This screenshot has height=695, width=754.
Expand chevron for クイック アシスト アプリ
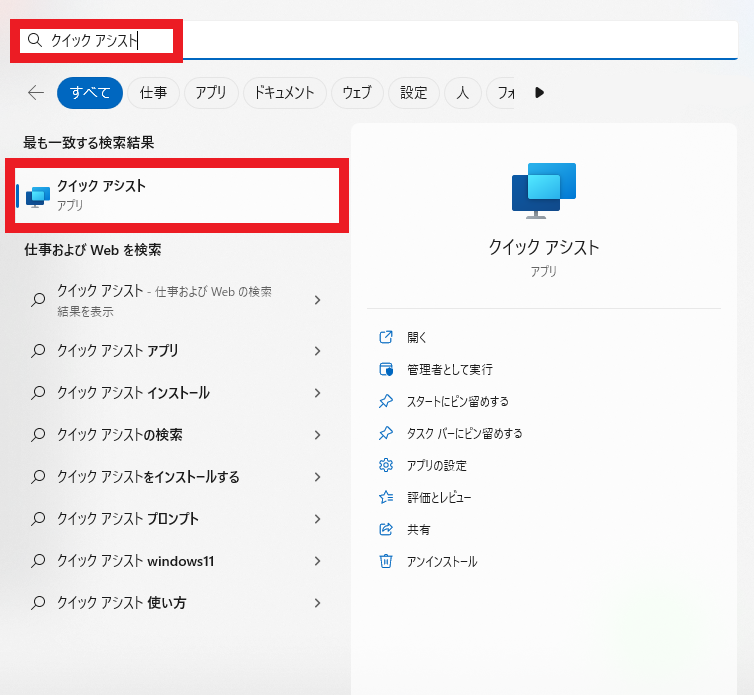tap(317, 351)
